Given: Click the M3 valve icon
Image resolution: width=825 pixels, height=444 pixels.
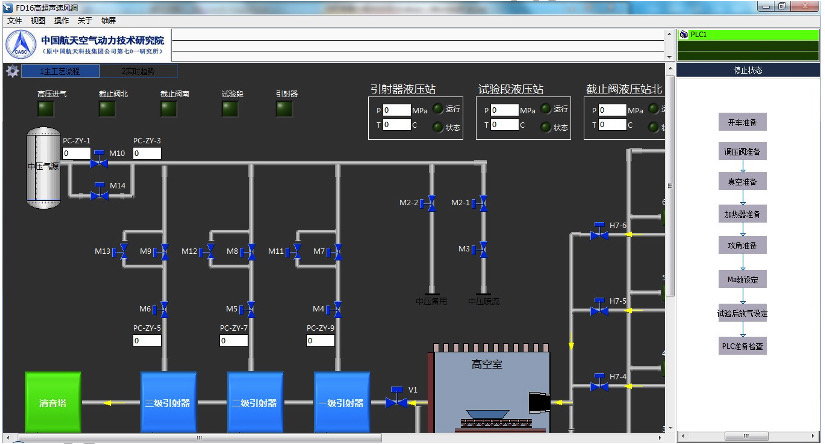Looking at the screenshot, I should pyautogui.click(x=481, y=249).
